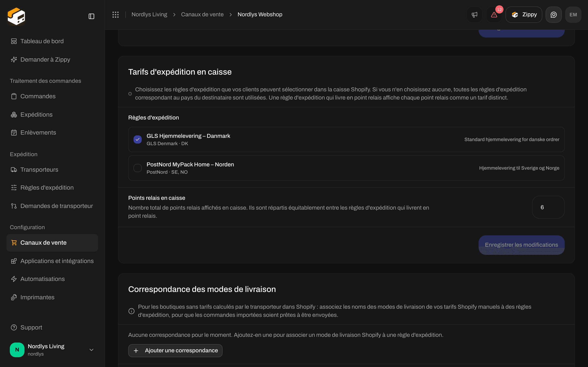Check PostNord MyPack Home – Norden rule
The width and height of the screenshot is (588, 367).
click(138, 168)
